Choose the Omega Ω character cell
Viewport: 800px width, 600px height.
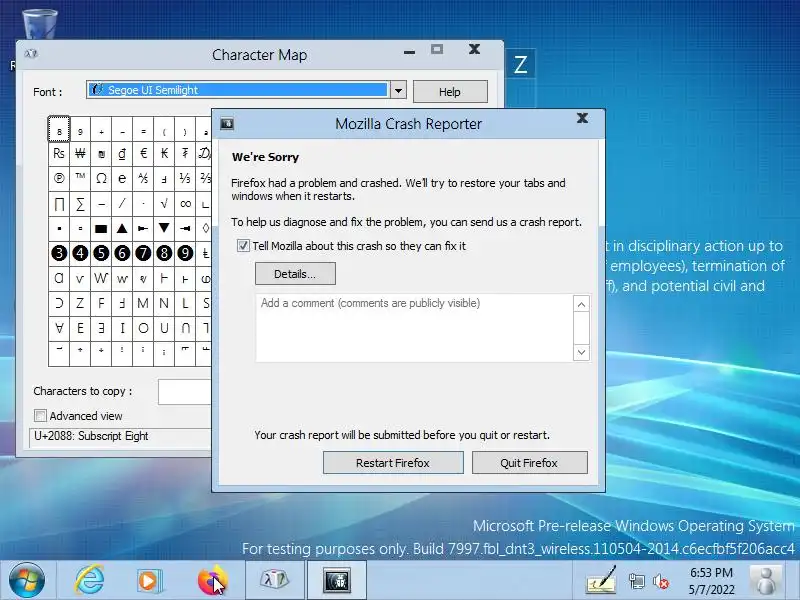(101, 179)
